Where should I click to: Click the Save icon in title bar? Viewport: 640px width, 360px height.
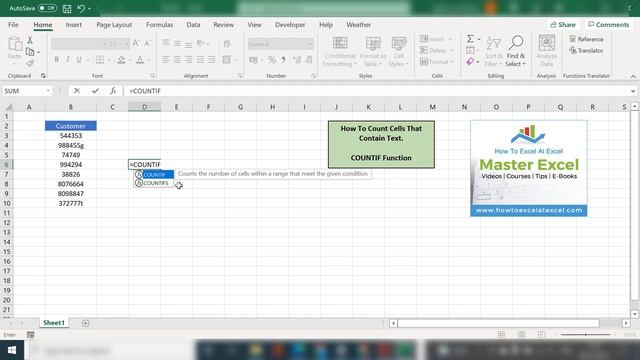[67, 9]
